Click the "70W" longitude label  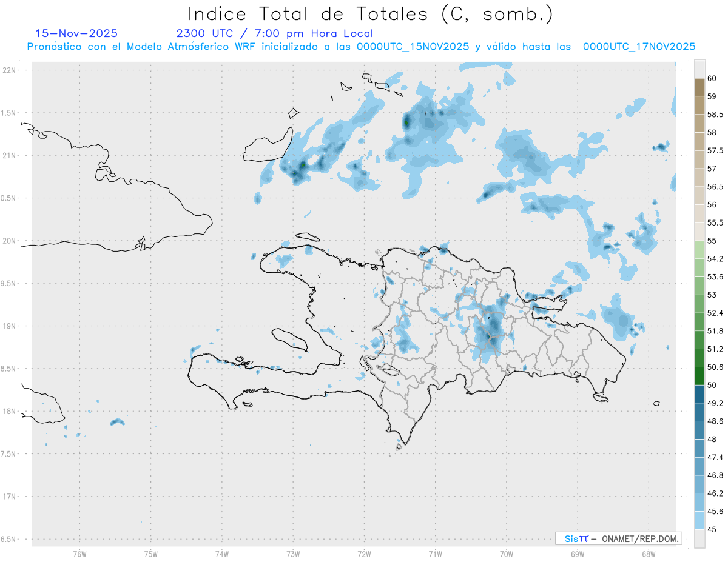click(507, 554)
